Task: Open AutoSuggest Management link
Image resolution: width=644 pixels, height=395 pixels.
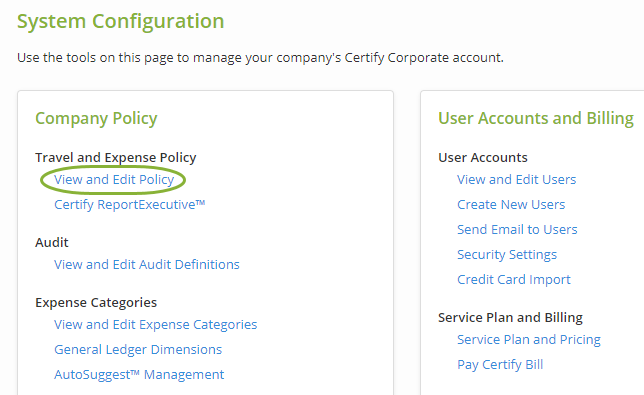Action: click(x=139, y=374)
